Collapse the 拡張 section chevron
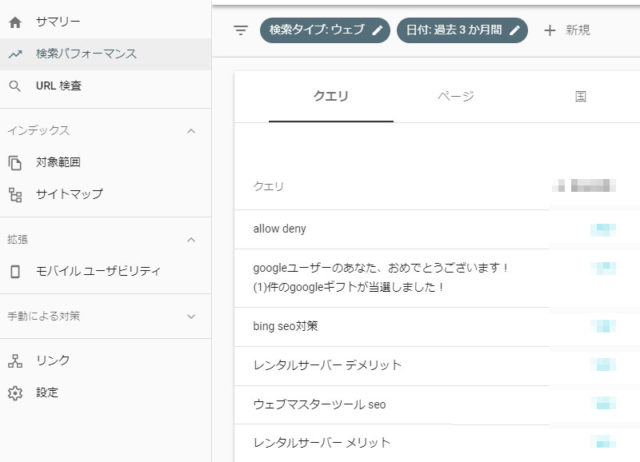Image resolution: width=640 pixels, height=462 pixels. pos(191,240)
